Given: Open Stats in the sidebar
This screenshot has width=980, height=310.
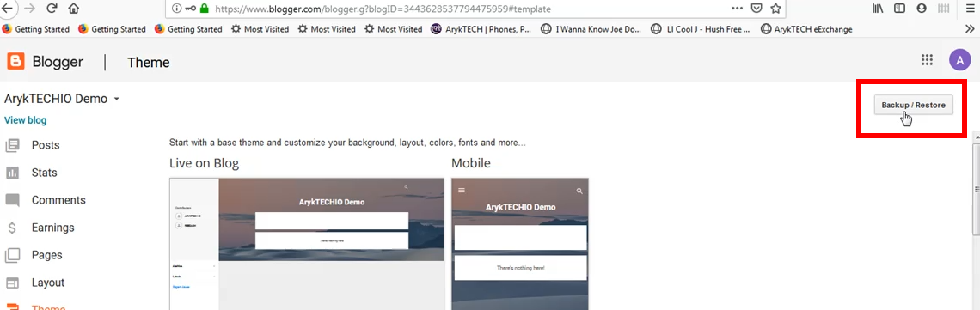Looking at the screenshot, I should 45,173.
